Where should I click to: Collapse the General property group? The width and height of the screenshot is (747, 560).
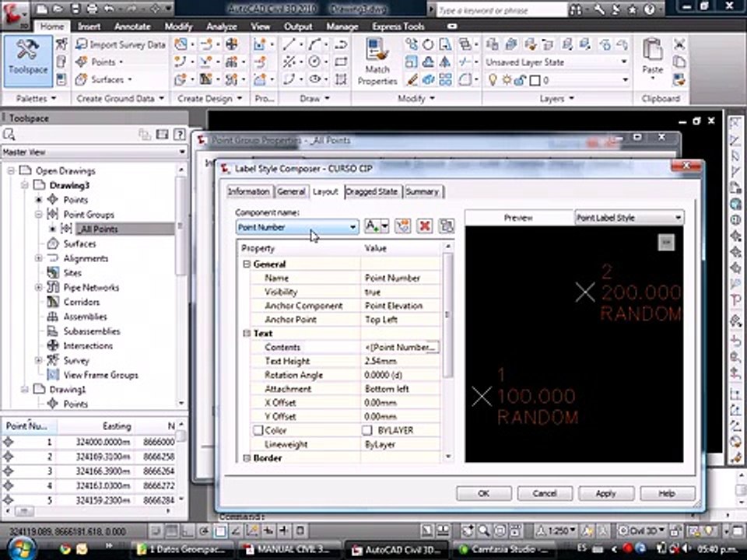pyautogui.click(x=247, y=264)
